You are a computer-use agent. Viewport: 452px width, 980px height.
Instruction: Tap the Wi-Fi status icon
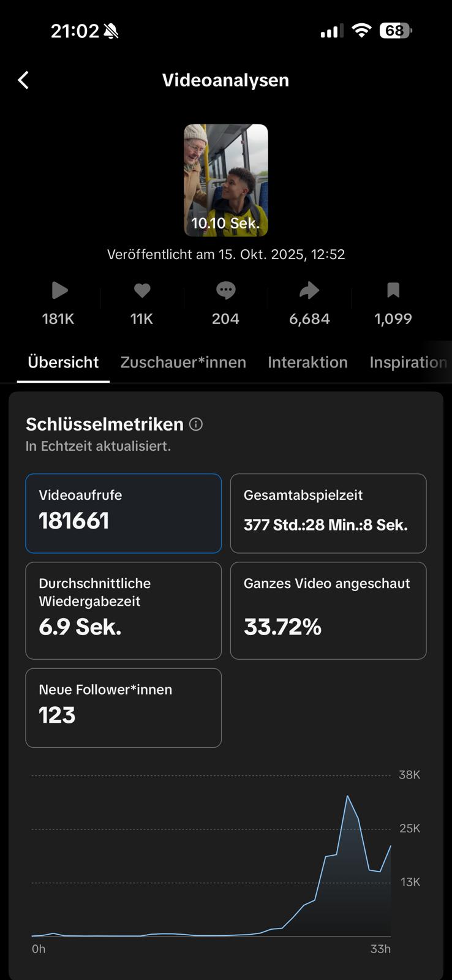coord(361,31)
